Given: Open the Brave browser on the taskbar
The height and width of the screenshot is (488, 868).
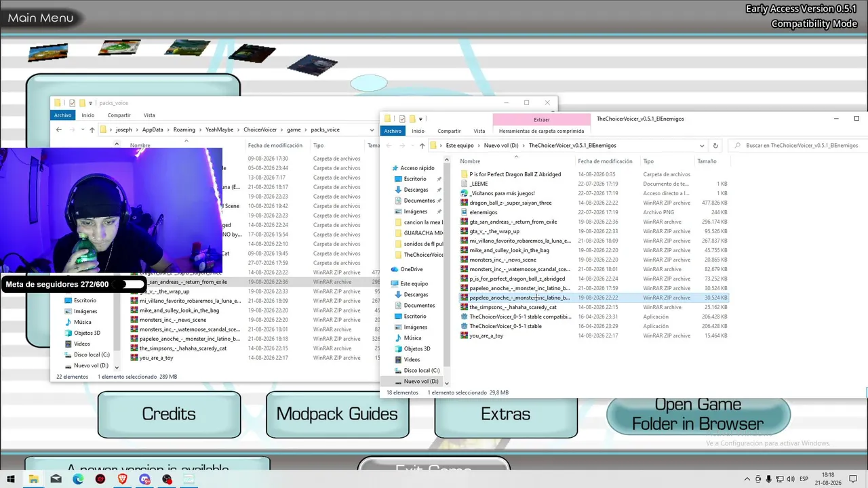Looking at the screenshot, I should click(x=123, y=479).
